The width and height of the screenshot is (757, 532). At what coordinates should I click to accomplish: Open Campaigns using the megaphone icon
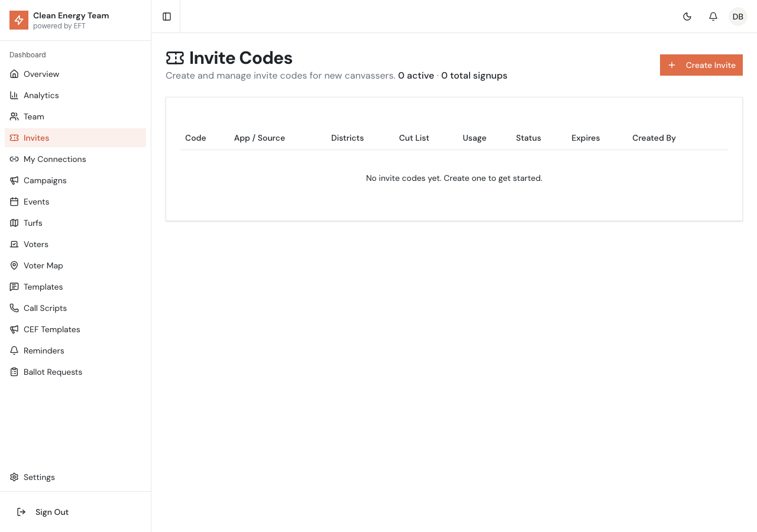click(x=14, y=180)
